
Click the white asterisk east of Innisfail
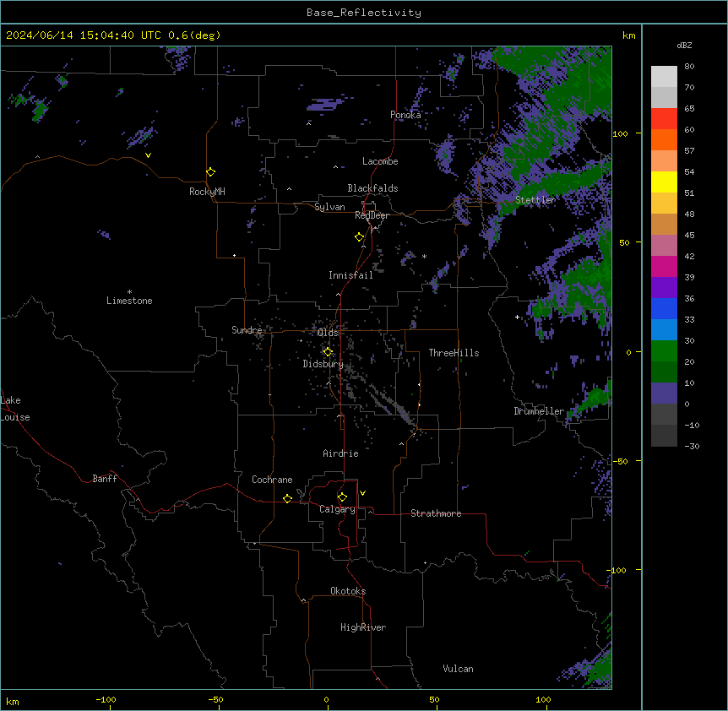point(424,256)
